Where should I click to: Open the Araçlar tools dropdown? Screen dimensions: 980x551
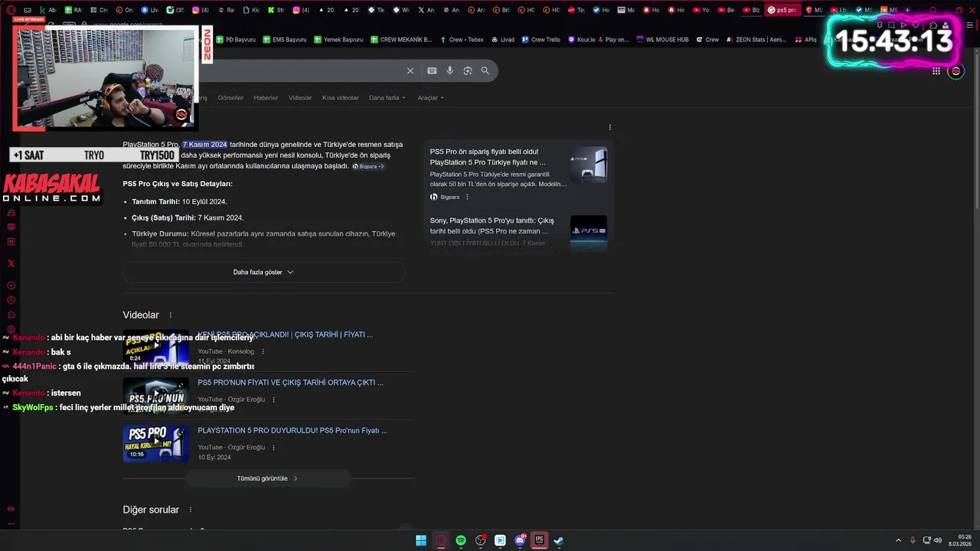point(430,98)
